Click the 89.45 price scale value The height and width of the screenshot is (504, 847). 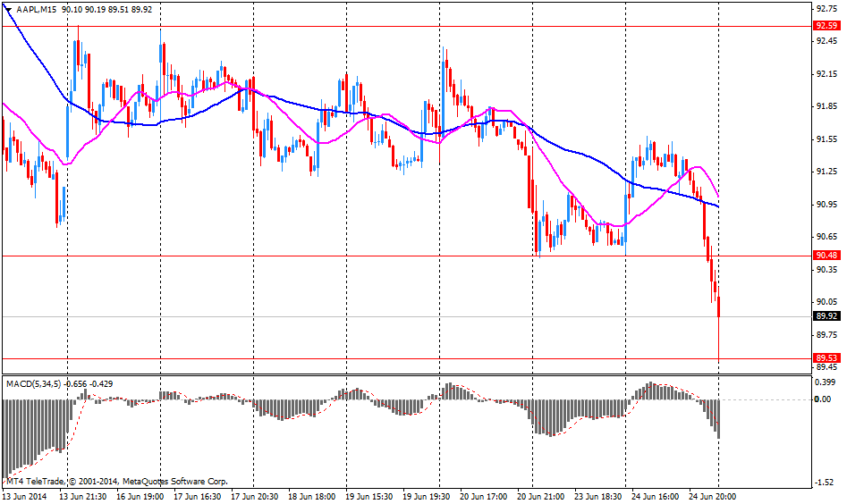coord(827,367)
